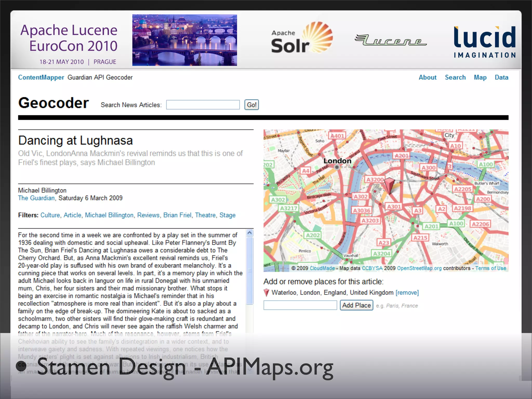Open The Guardian source link
The height and width of the screenshot is (399, 532).
(x=36, y=198)
